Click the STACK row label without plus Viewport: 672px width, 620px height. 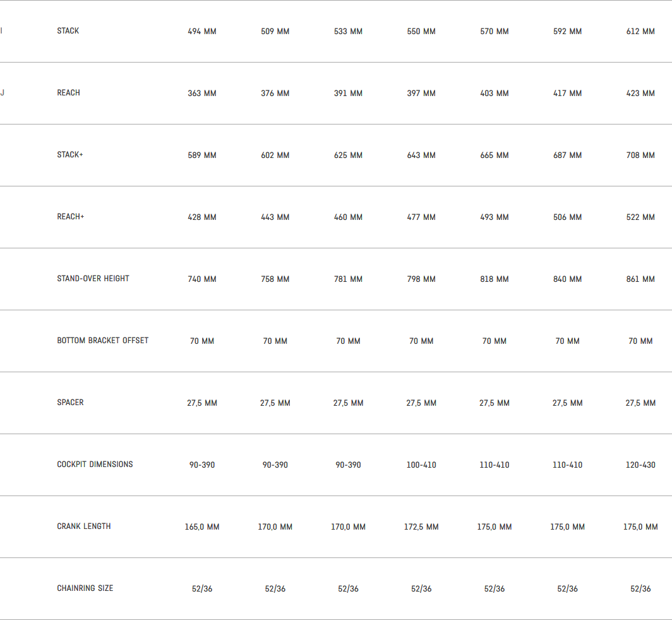tap(68, 31)
